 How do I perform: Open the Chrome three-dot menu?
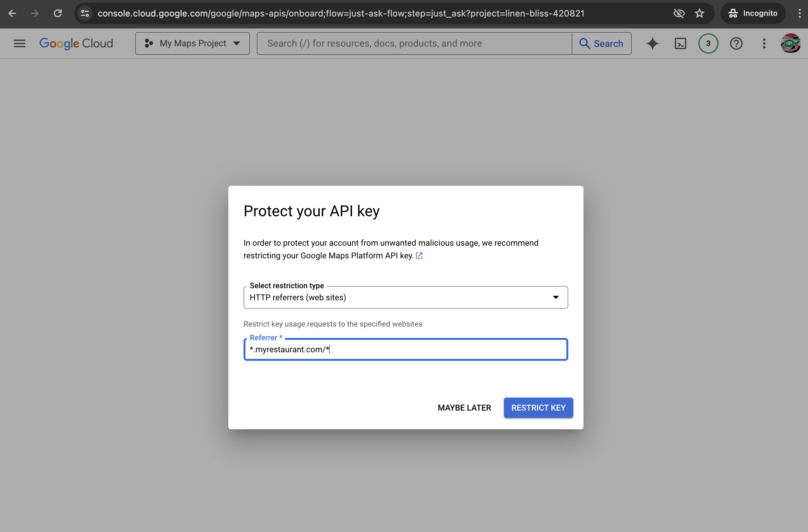coord(799,13)
